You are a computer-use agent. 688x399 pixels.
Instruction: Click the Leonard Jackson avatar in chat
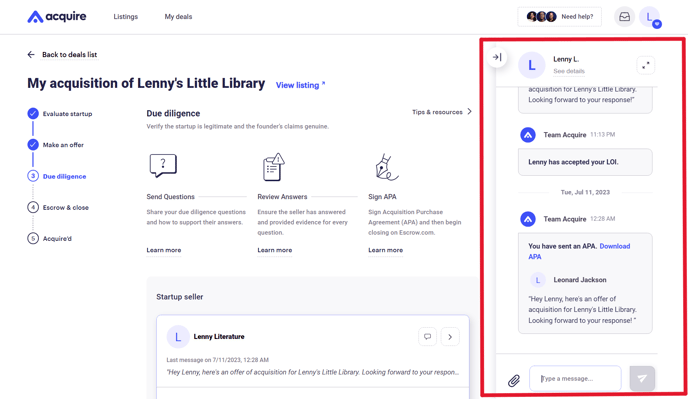538,280
